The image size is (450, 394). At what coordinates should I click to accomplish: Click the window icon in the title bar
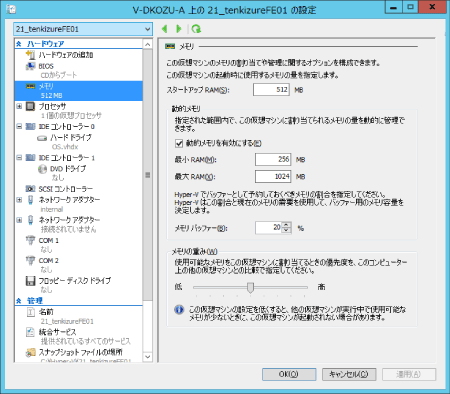pyautogui.click(x=11, y=9)
